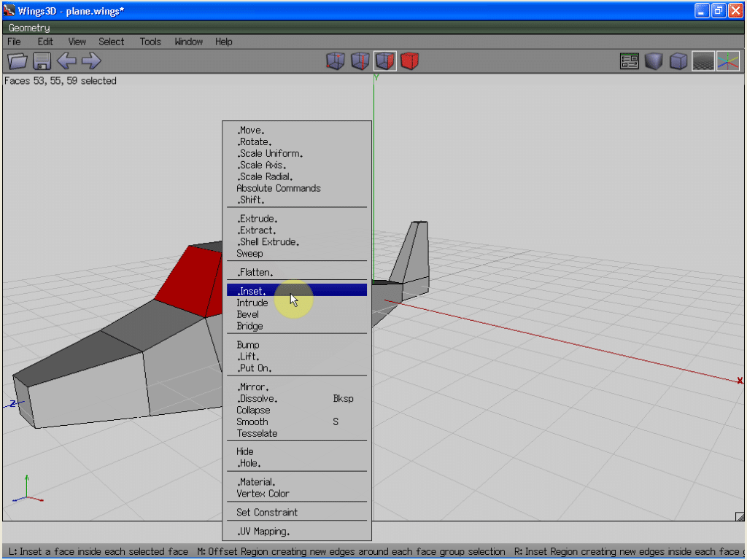This screenshot has height=560, width=747.
Task: Switch to vertex selection mode cube
Action: 336,61
